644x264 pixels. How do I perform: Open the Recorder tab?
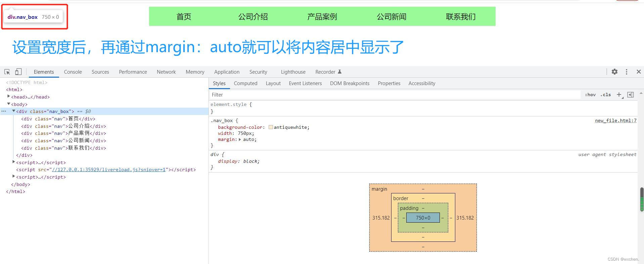point(325,72)
